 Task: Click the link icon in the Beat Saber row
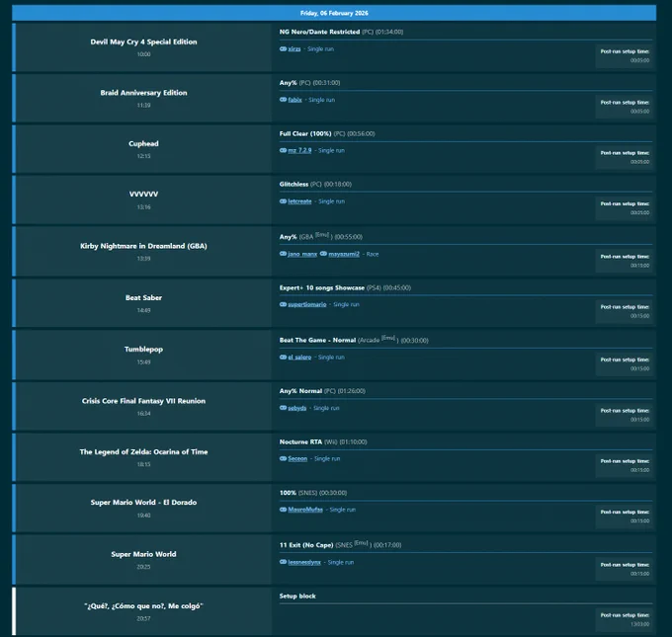pyautogui.click(x=283, y=304)
